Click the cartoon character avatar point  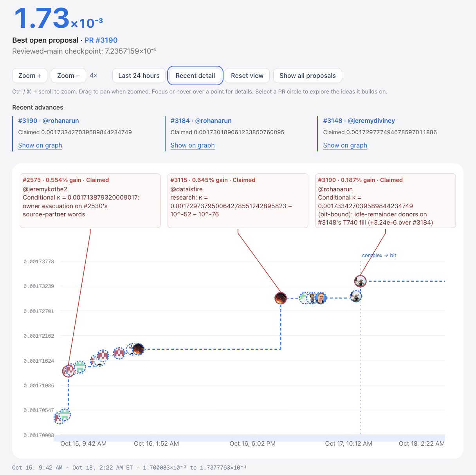[312, 298]
